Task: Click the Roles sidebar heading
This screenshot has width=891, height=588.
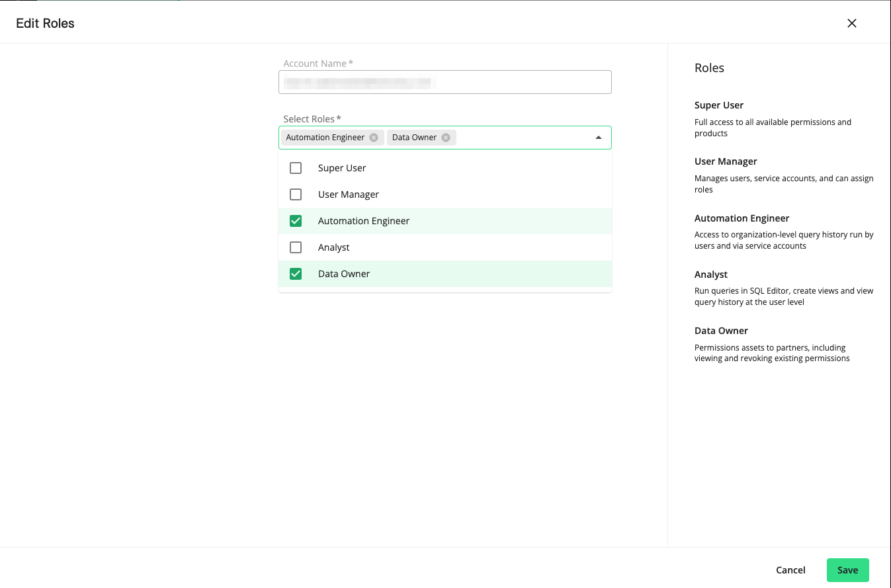Action: click(x=709, y=68)
